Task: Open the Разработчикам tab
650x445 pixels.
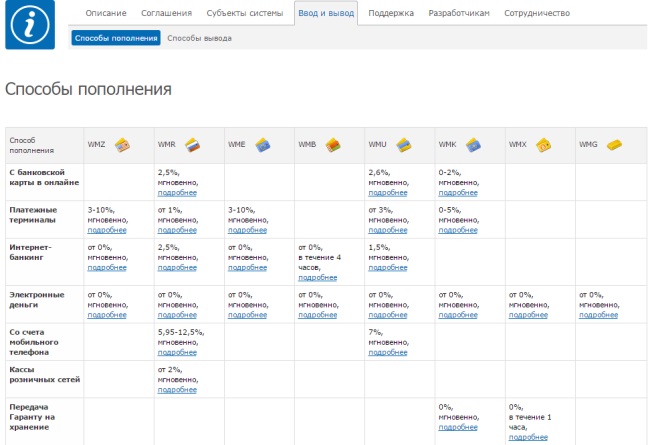Action: [458, 13]
